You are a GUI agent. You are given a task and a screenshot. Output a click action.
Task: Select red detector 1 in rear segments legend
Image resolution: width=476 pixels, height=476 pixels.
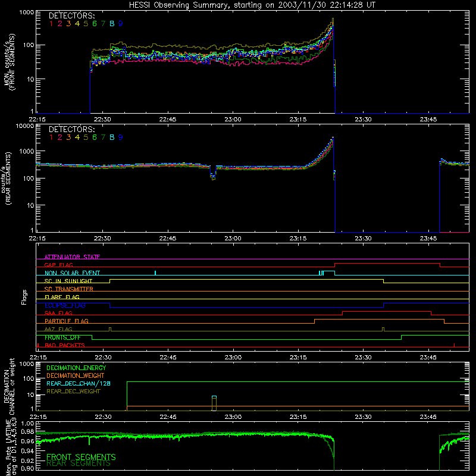(51, 137)
